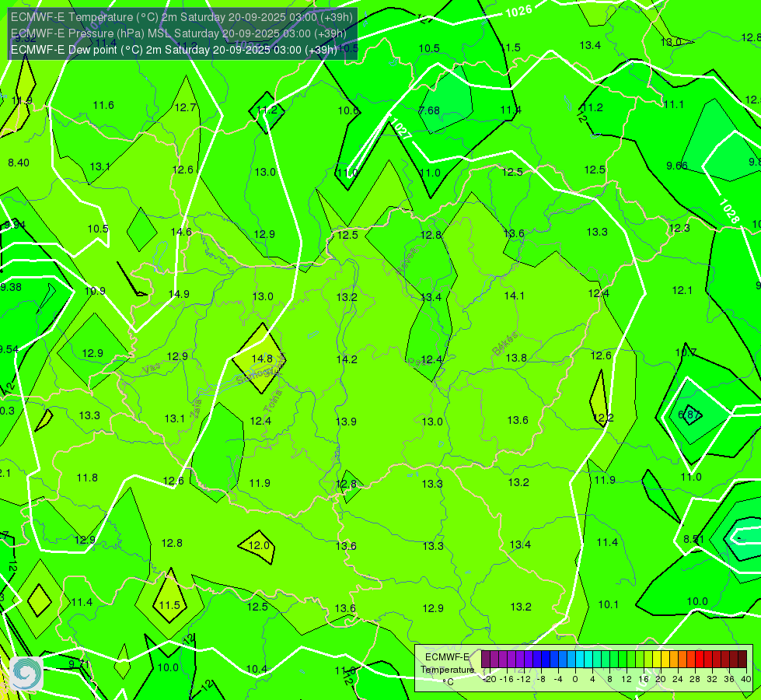Click the 11.1 temperature value

point(673,104)
